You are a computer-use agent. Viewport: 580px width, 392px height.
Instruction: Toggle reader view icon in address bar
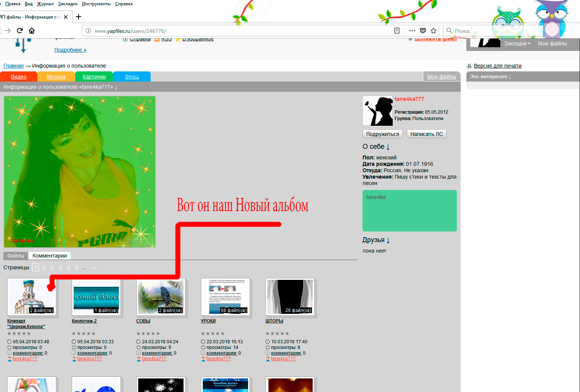pos(397,31)
